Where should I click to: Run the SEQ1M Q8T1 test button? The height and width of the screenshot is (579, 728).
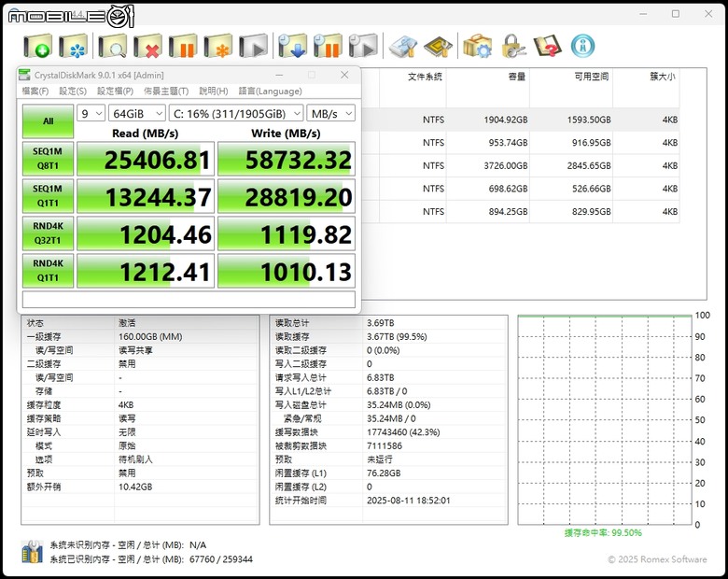pos(48,159)
